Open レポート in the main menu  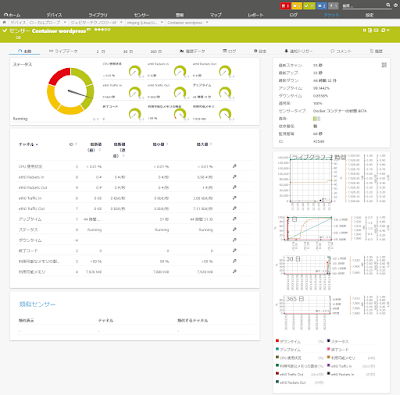pyautogui.click(x=256, y=15)
